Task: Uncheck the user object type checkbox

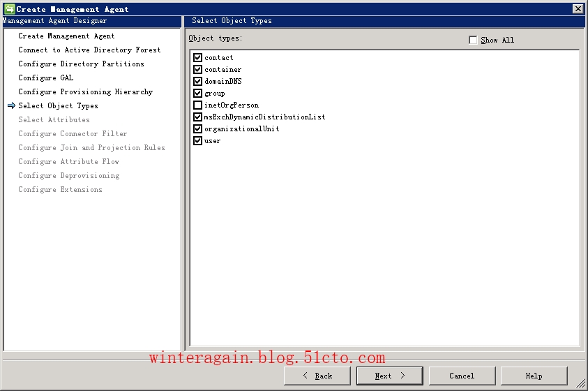Action: 197,141
